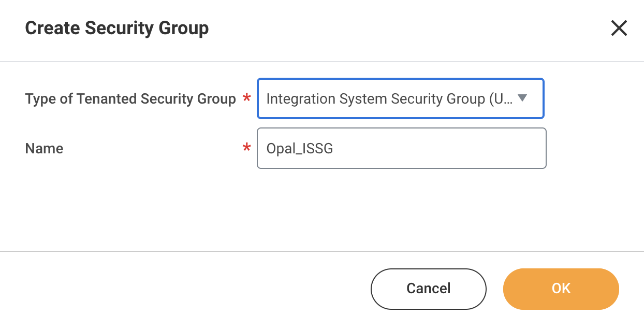Click the red asterisk beside the type dropdown
644x315 pixels.
(246, 98)
